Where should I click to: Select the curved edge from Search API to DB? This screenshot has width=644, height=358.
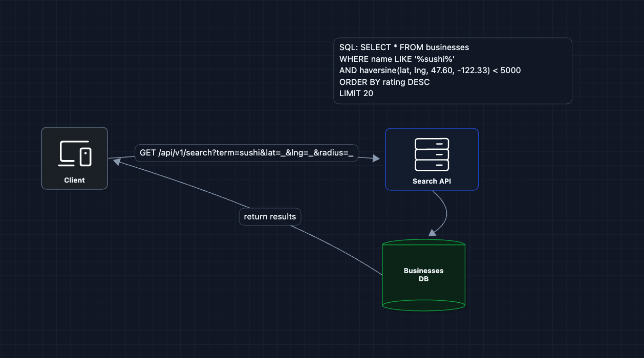[446, 210]
